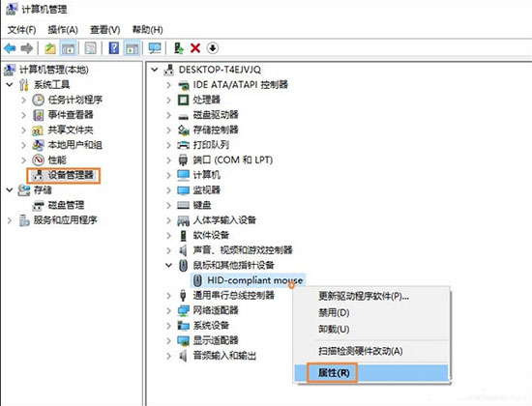Choose 更新驱动程序软件(P)... from context menu
The image size is (532, 406).
[x=371, y=296]
